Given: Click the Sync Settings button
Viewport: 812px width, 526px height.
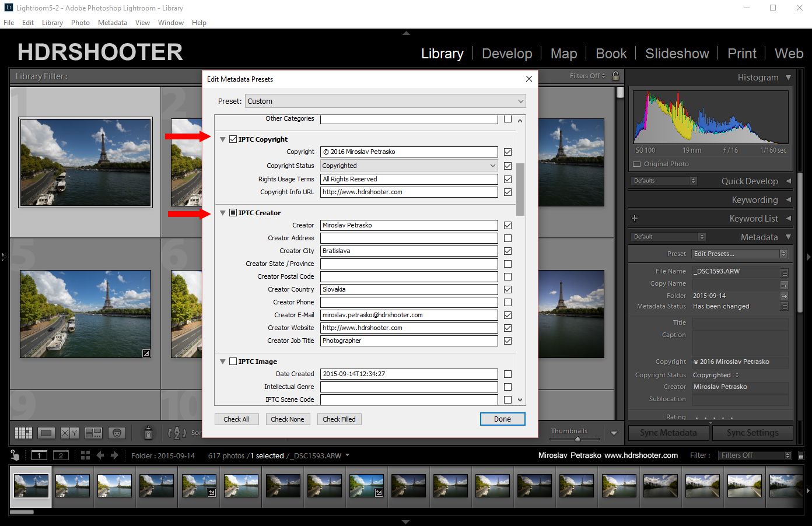Looking at the screenshot, I should point(752,433).
